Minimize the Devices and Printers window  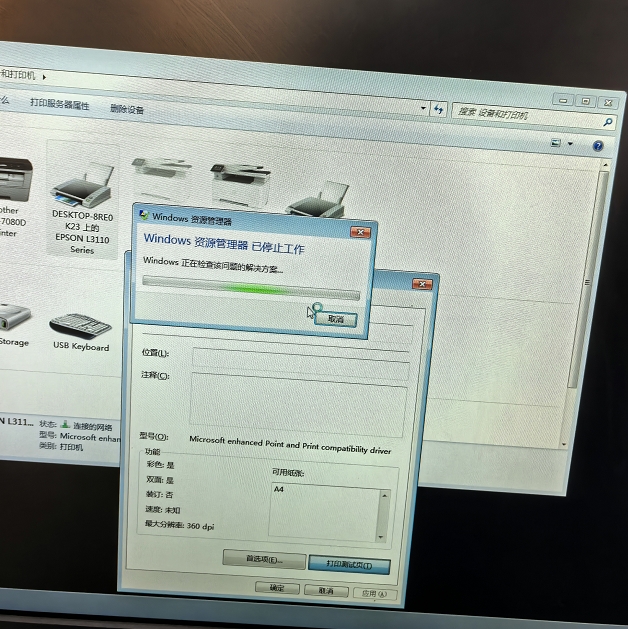(563, 100)
